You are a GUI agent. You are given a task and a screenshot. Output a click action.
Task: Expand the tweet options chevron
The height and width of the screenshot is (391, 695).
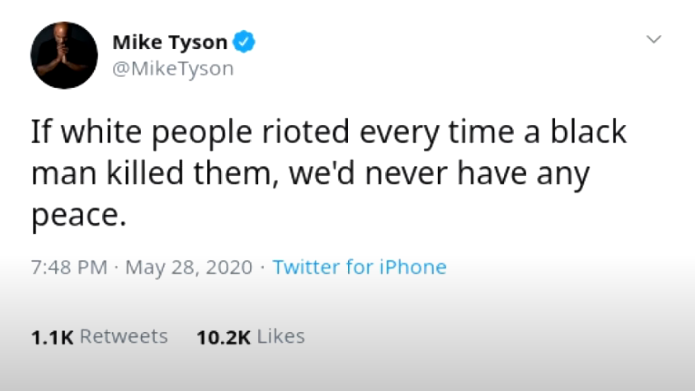[654, 39]
